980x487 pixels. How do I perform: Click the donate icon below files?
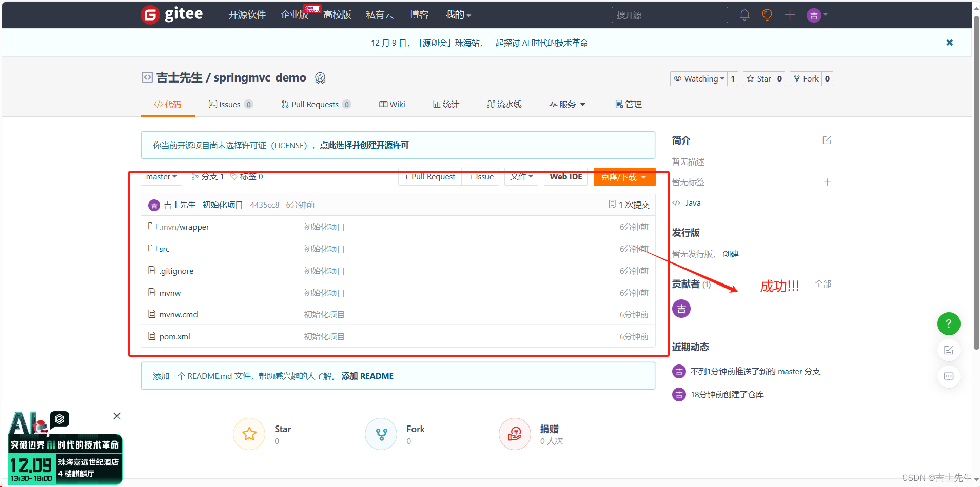[515, 434]
